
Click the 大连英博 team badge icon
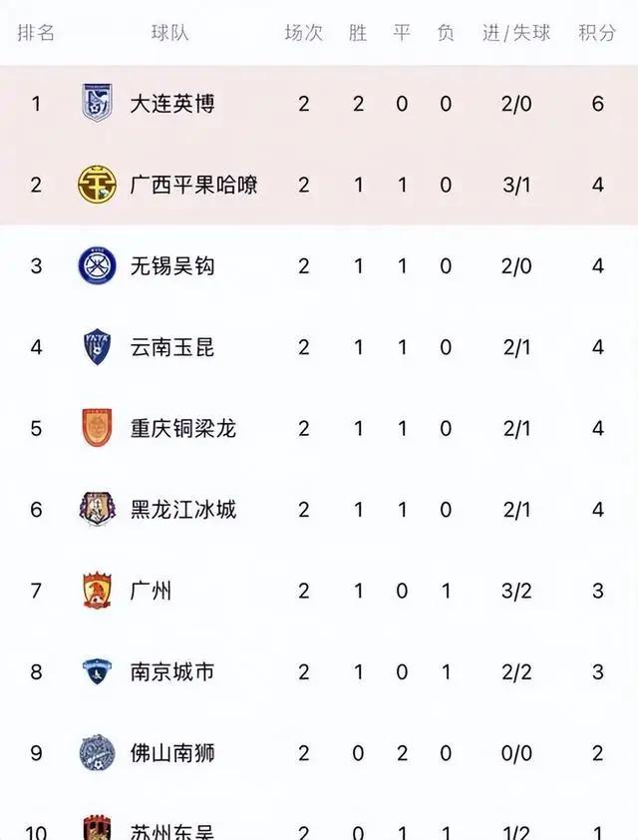point(97,103)
